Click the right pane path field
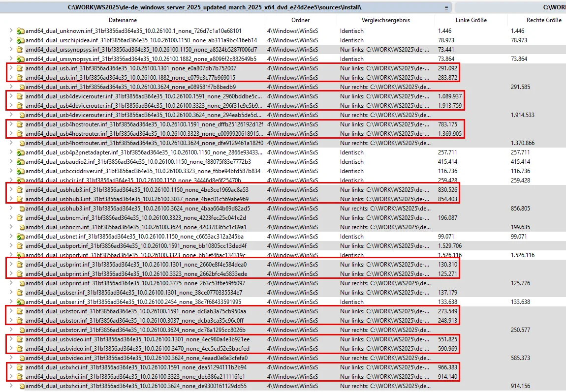Image resolution: width=566 pixels, height=392 pixels. (510, 7)
